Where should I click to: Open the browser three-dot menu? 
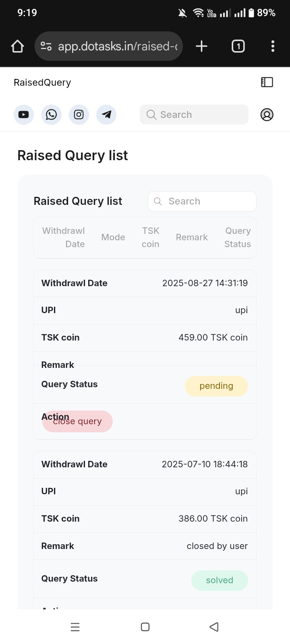[273, 46]
